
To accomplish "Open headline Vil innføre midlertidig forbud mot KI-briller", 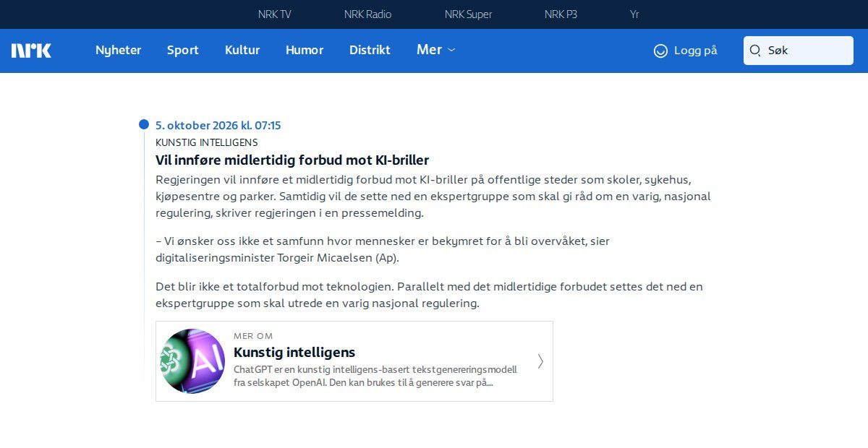I will [x=292, y=160].
